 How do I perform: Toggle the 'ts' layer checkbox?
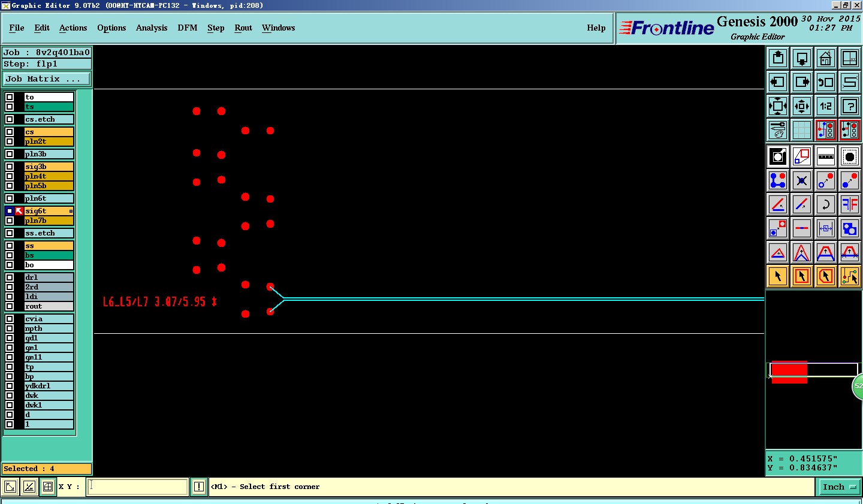[x=10, y=107]
